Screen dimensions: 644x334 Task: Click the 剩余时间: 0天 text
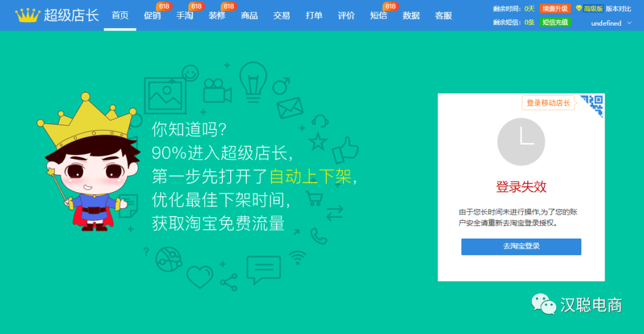tap(514, 8)
